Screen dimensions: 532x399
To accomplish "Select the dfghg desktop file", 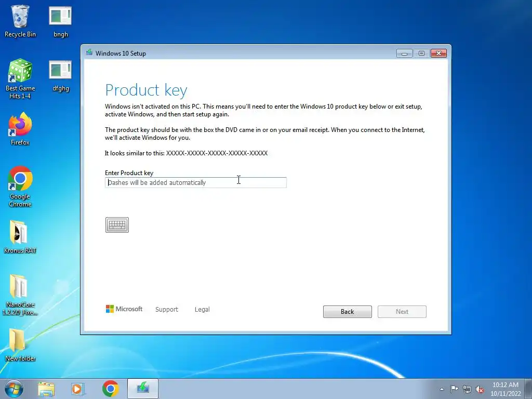I will [60, 76].
